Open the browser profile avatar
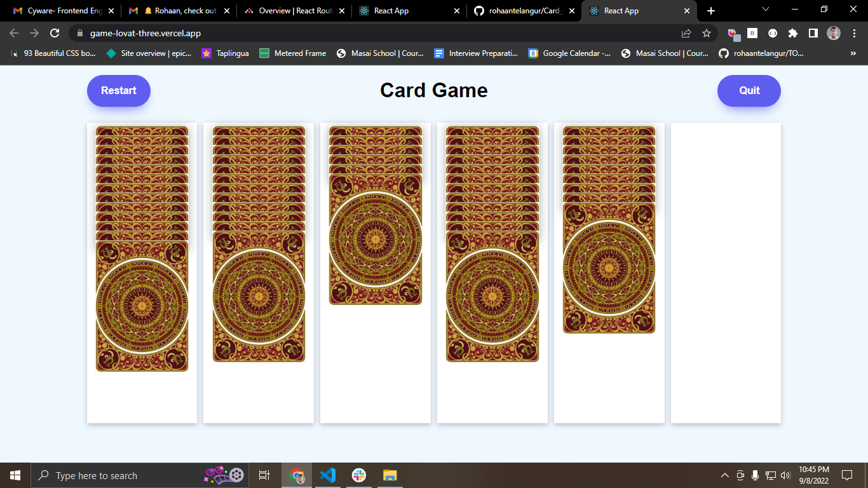The image size is (868, 488). point(833,32)
